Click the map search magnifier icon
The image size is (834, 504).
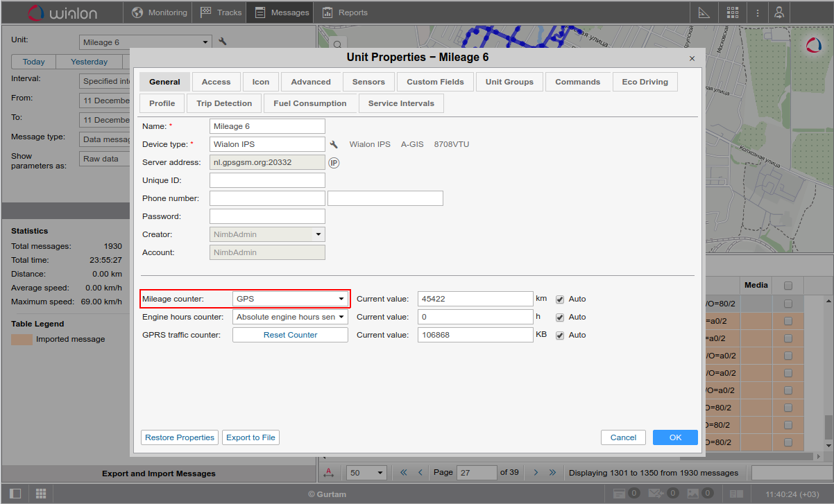[337, 45]
